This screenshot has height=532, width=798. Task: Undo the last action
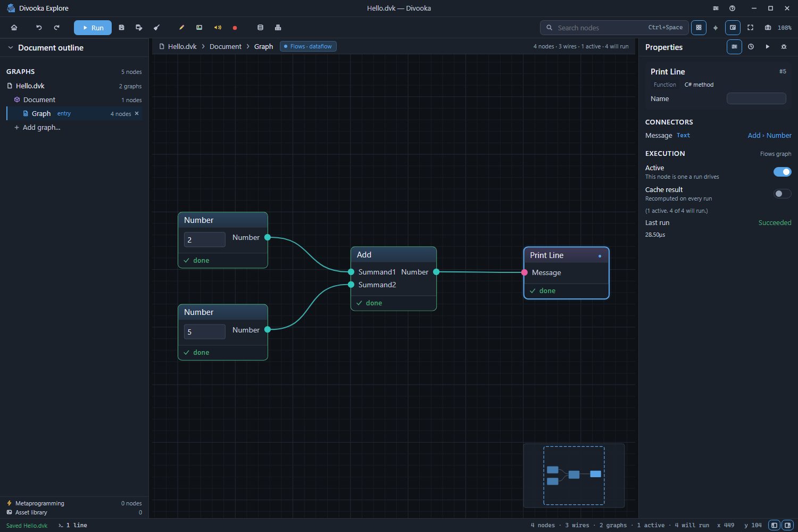pos(39,28)
